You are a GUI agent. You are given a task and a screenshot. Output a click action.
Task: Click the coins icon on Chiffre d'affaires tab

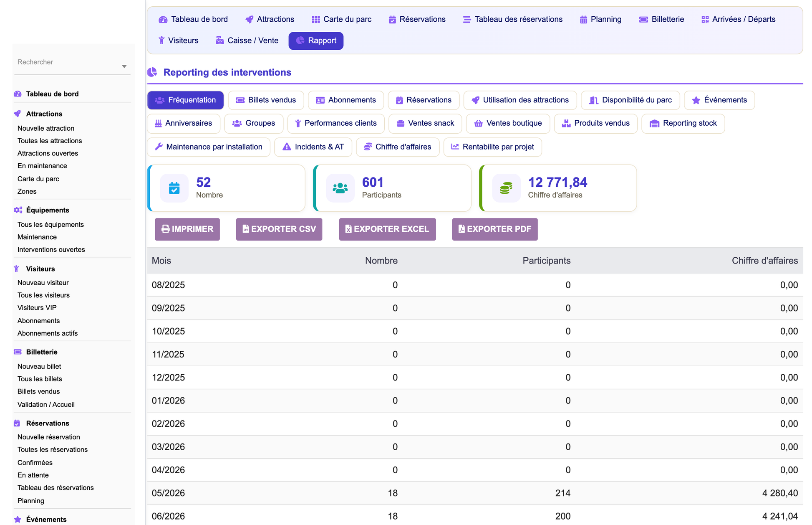tap(368, 147)
